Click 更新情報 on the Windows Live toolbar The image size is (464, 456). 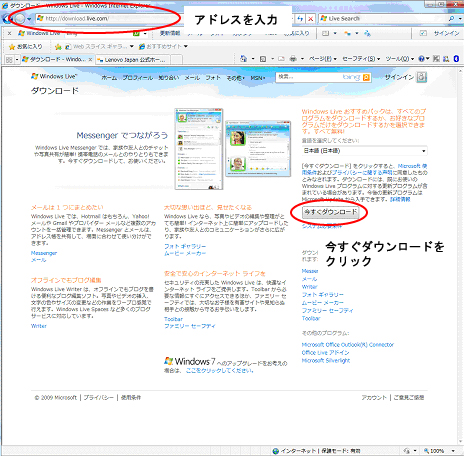170,33
